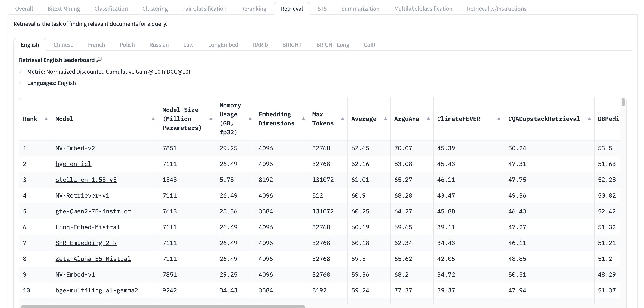Open the NV-Embed-v2 model link

[75, 148]
